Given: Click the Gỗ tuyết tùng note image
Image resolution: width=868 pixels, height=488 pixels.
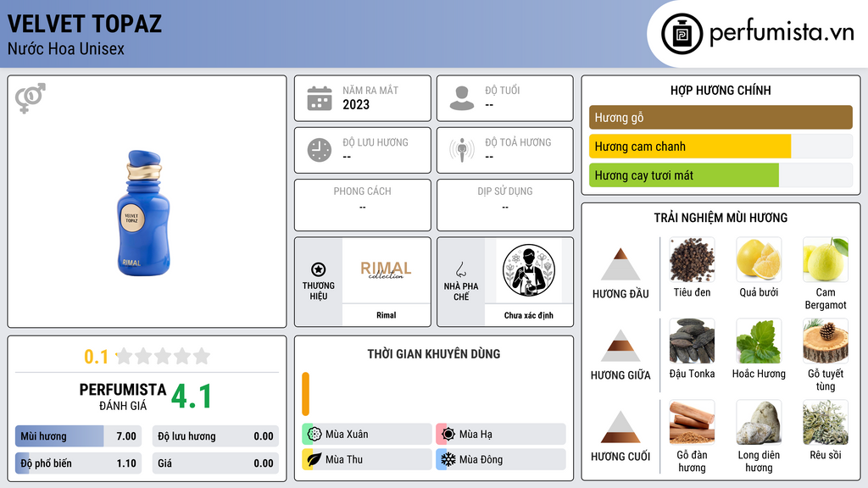Looking at the screenshot, I should coord(826,341).
